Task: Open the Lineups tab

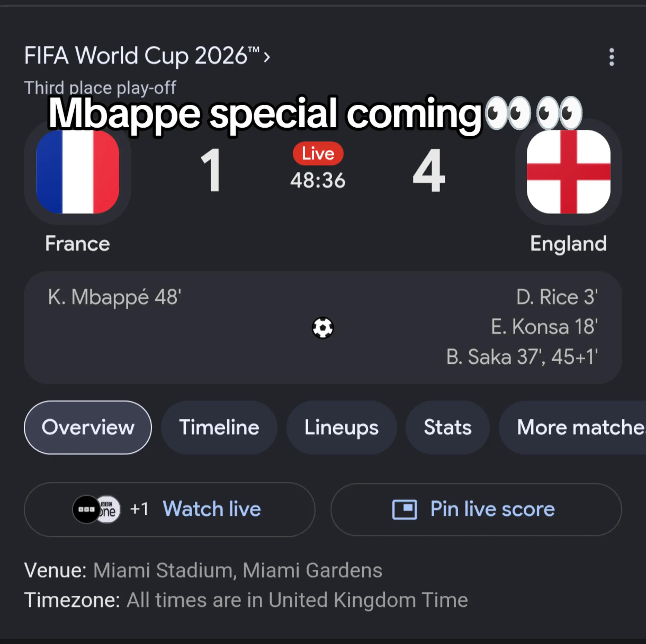Action: coord(341,427)
